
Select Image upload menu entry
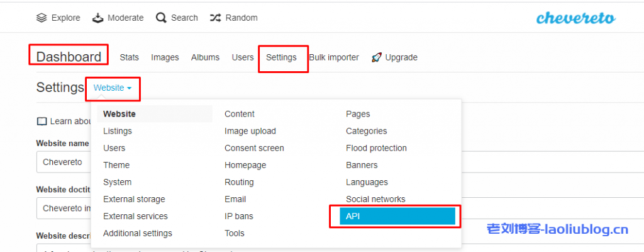tap(250, 131)
